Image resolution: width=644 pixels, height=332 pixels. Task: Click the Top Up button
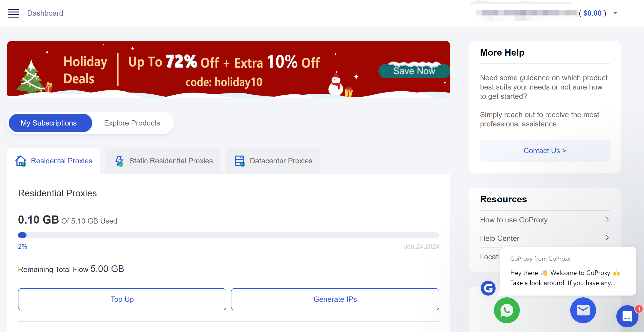click(122, 299)
